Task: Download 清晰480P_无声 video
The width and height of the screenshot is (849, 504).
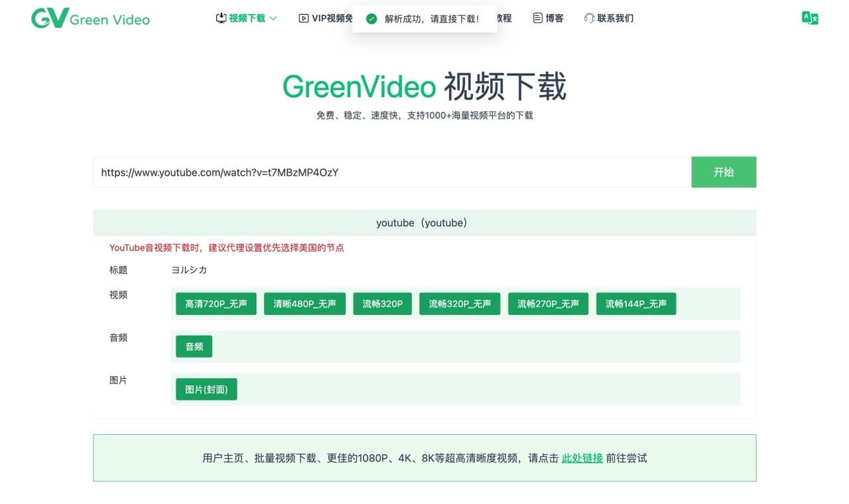Action: 304,304
